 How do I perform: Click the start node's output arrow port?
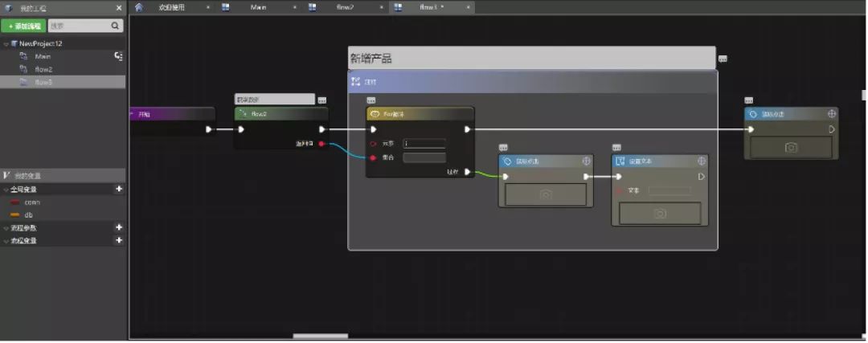pos(209,129)
